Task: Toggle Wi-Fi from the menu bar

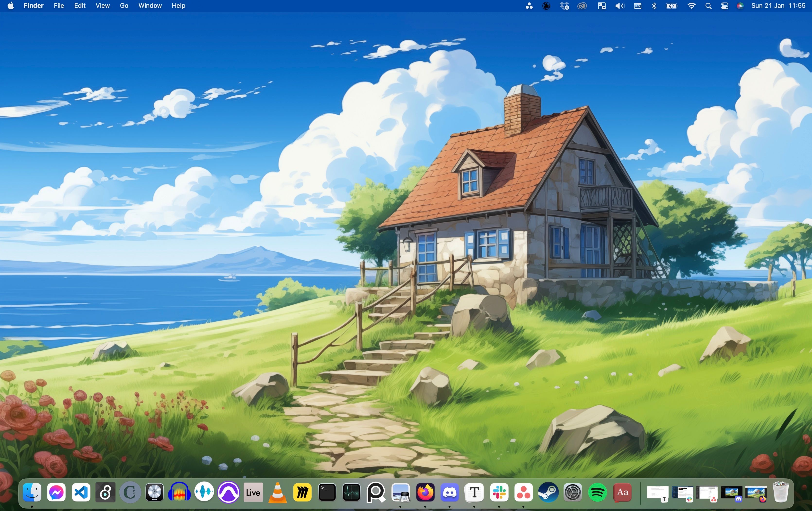Action: [x=692, y=5]
